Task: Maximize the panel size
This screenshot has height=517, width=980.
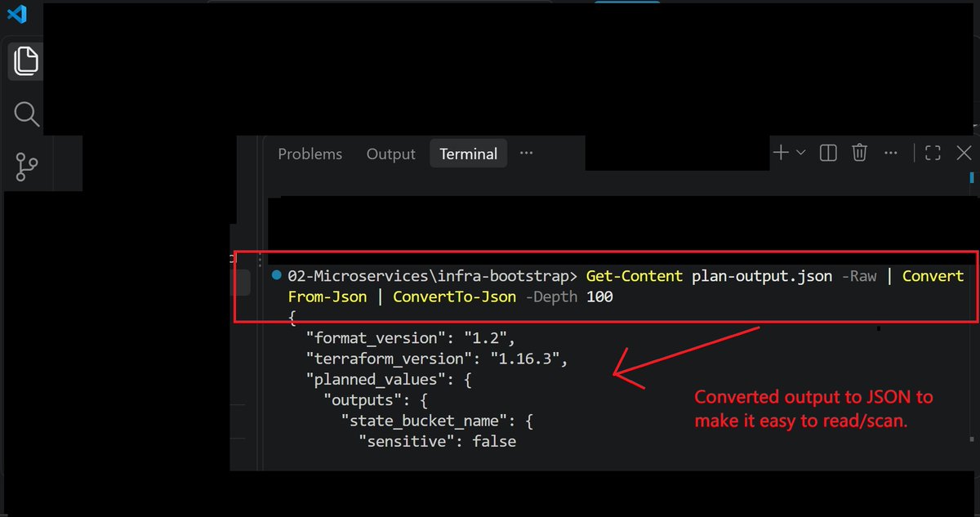Action: [x=933, y=153]
